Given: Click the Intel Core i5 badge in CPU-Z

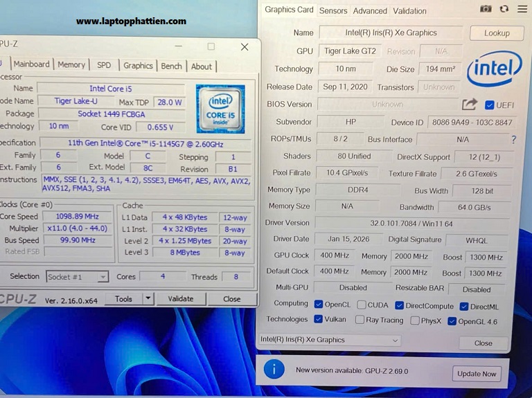Looking at the screenshot, I should click(220, 109).
